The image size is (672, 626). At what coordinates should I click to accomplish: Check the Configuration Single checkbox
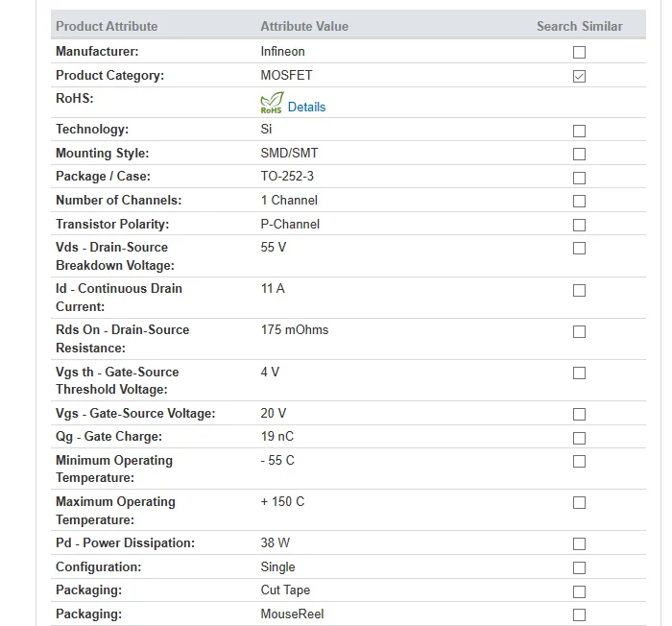click(x=579, y=567)
